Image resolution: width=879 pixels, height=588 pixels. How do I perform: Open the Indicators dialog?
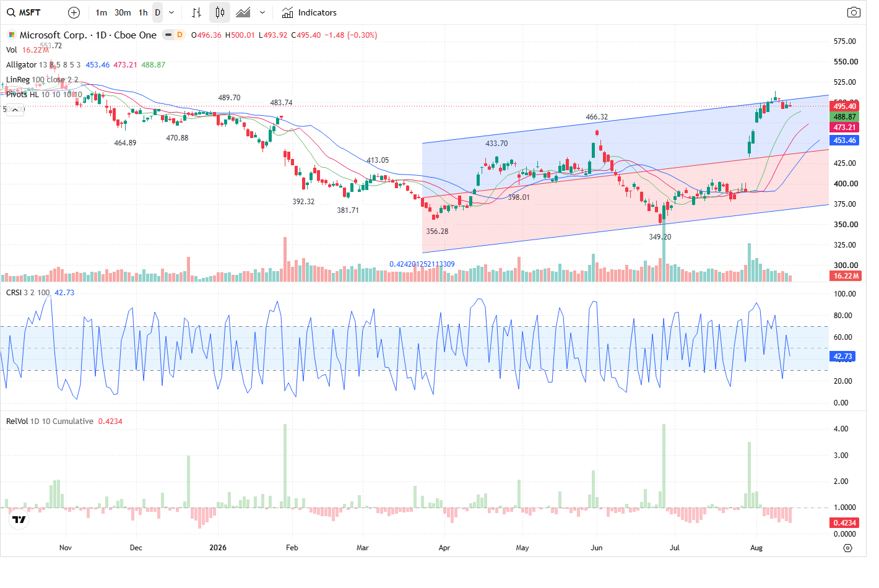tap(310, 12)
